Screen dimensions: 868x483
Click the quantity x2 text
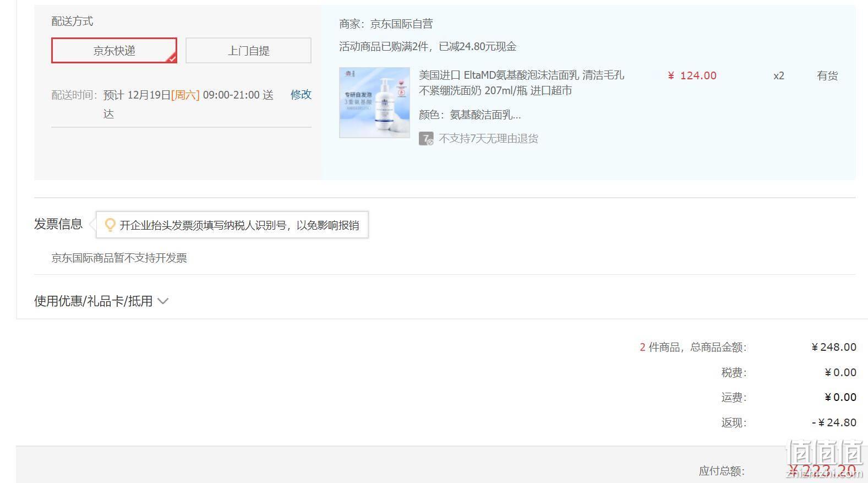pyautogui.click(x=779, y=75)
